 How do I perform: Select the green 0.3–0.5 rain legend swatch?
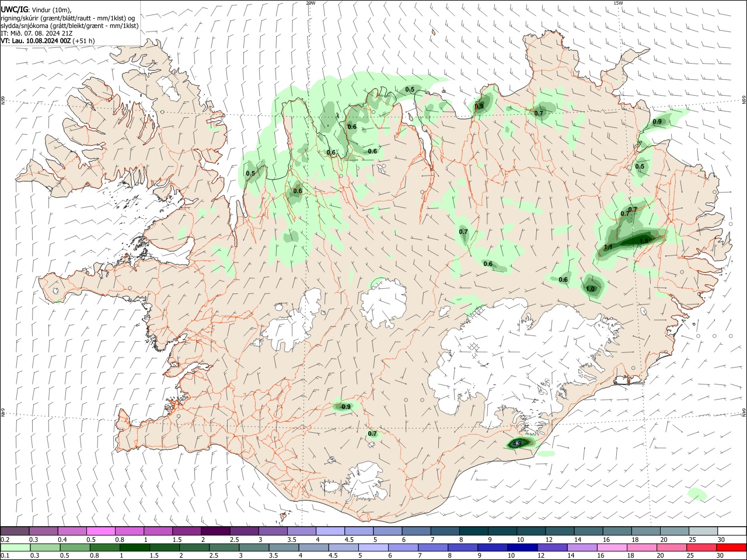(45, 548)
